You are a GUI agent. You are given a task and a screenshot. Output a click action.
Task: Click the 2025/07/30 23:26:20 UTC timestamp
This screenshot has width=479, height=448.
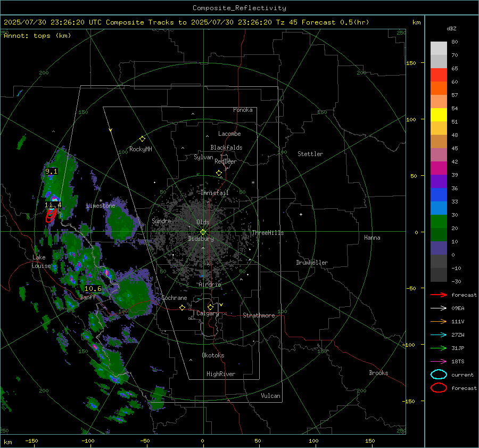(52, 22)
